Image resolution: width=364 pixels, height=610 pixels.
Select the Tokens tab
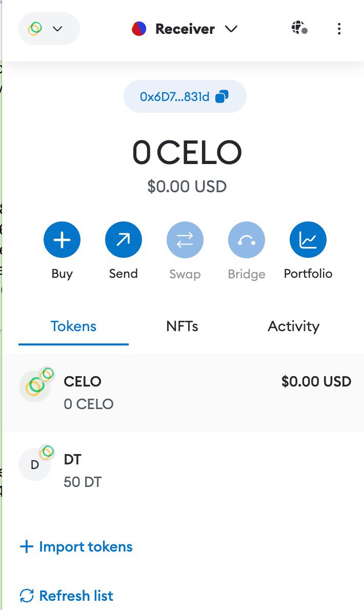[73, 326]
